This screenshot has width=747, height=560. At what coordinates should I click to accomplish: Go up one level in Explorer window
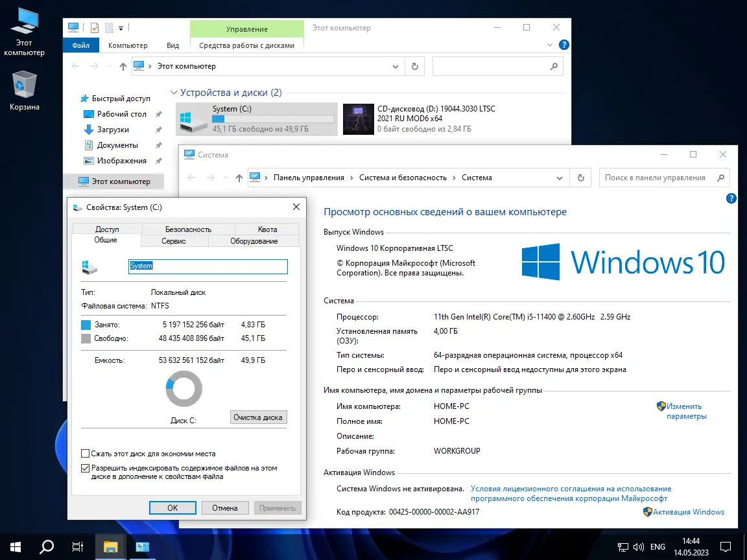[x=123, y=66]
